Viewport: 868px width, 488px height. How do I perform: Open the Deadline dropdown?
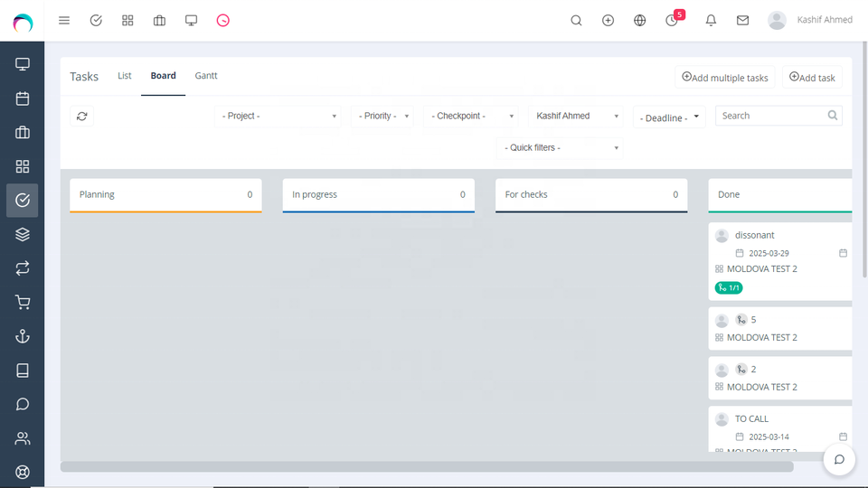coord(669,117)
